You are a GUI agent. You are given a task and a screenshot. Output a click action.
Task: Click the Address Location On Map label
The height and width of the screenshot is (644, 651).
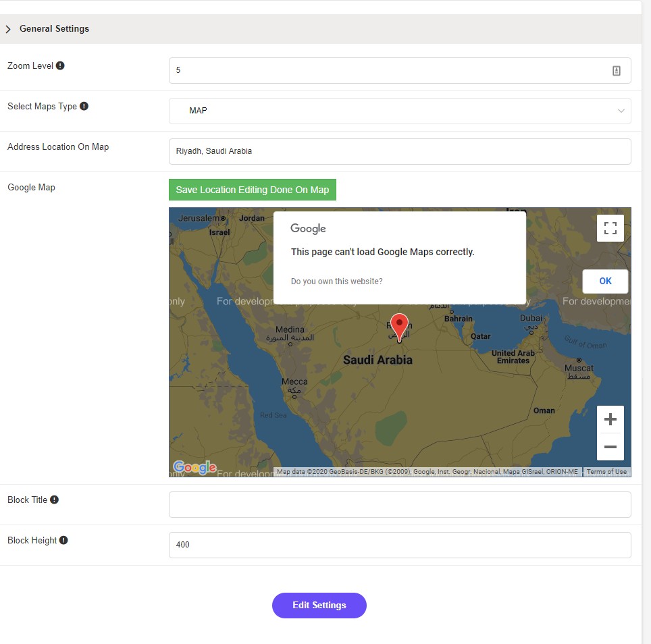coord(58,147)
